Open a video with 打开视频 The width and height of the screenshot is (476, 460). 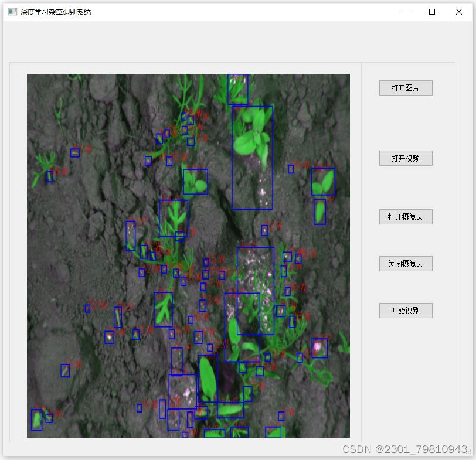[x=406, y=158]
